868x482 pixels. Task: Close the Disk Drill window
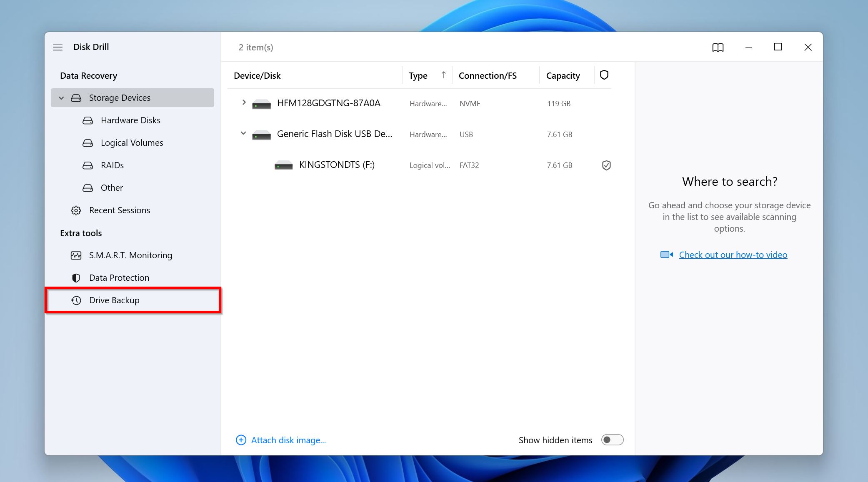[808, 47]
